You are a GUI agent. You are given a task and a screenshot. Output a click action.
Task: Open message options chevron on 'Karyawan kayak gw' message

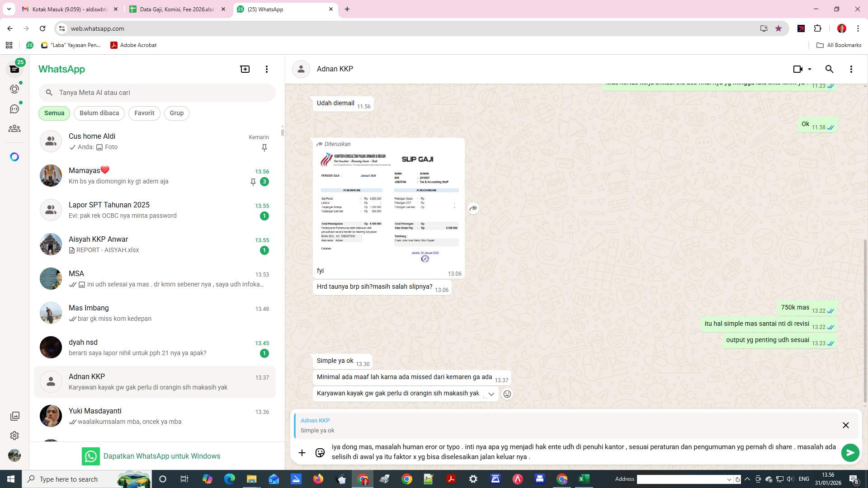pos(491,394)
